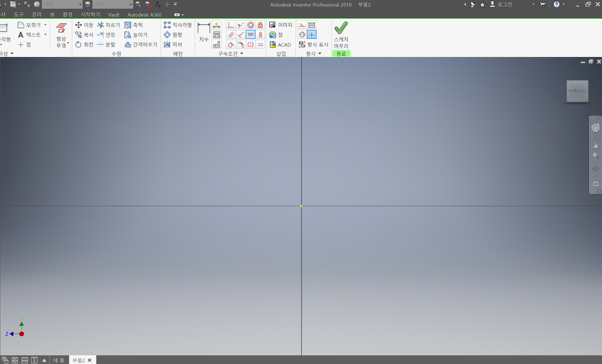Select the 간격띄우기 (Offset) tool

point(141,45)
